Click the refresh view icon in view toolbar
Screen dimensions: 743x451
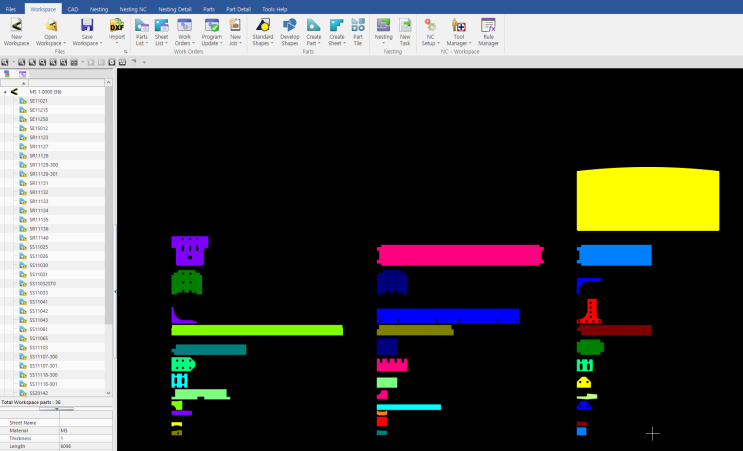[x=112, y=62]
